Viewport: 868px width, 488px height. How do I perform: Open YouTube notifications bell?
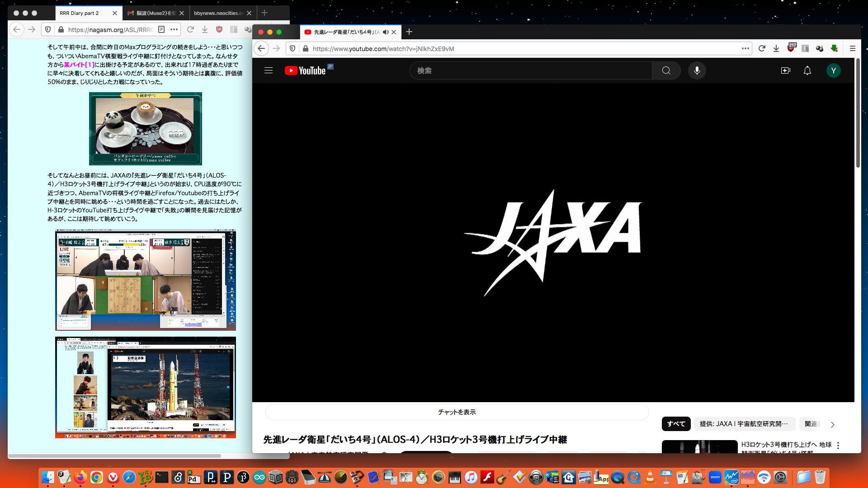(x=807, y=70)
